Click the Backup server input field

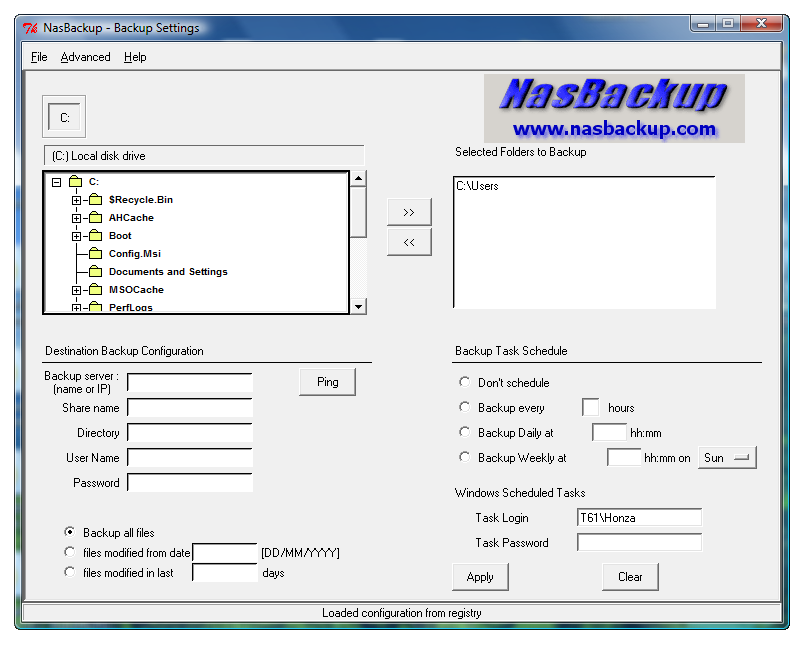click(190, 382)
